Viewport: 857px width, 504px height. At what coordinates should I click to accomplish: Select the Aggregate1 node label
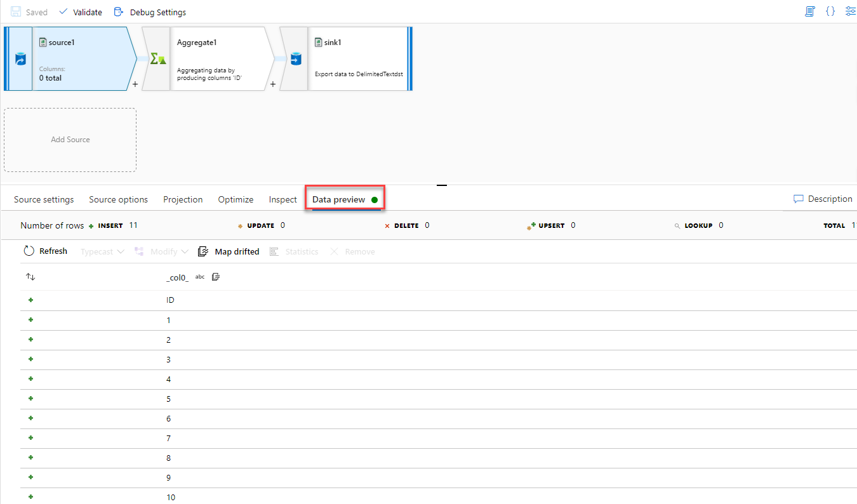coord(197,43)
